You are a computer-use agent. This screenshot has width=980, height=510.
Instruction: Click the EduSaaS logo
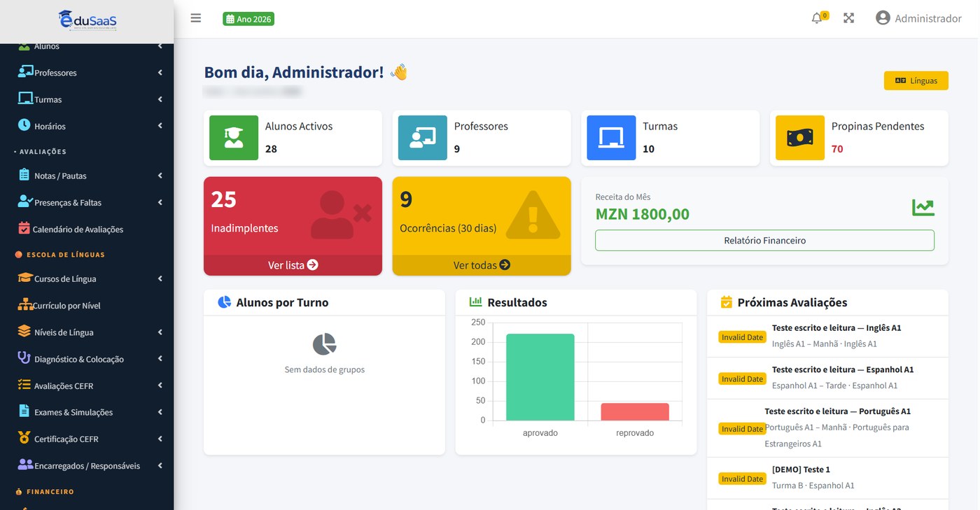click(x=87, y=20)
